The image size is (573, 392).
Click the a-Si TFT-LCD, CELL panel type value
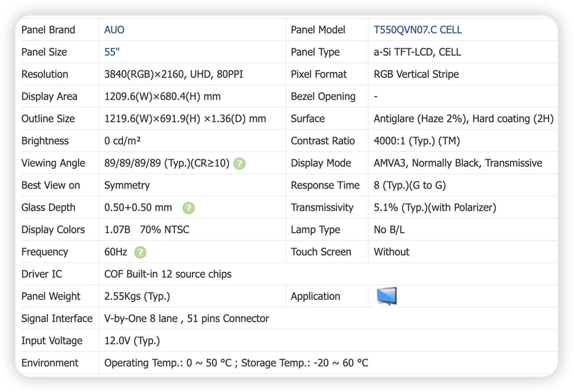tap(417, 52)
